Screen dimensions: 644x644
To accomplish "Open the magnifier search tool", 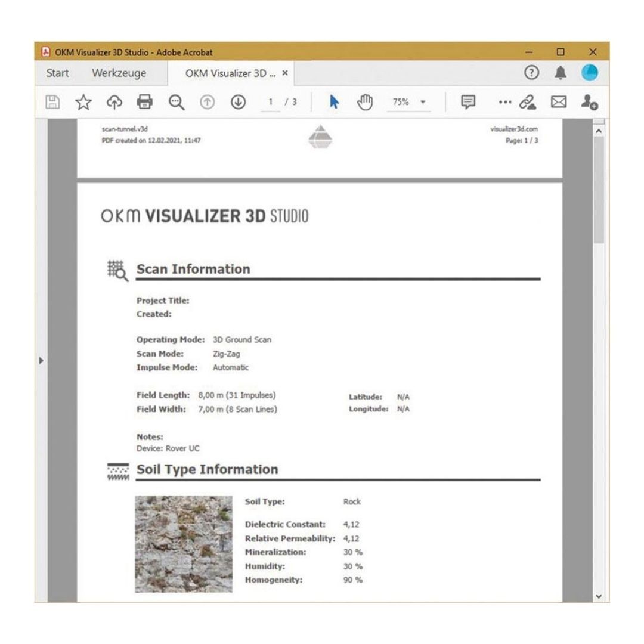I will (x=177, y=102).
